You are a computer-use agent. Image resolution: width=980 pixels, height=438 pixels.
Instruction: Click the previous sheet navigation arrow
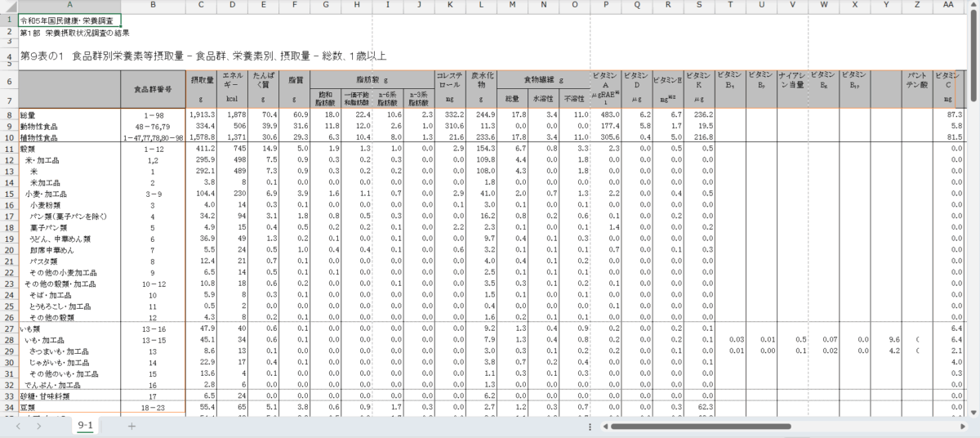[19, 426]
